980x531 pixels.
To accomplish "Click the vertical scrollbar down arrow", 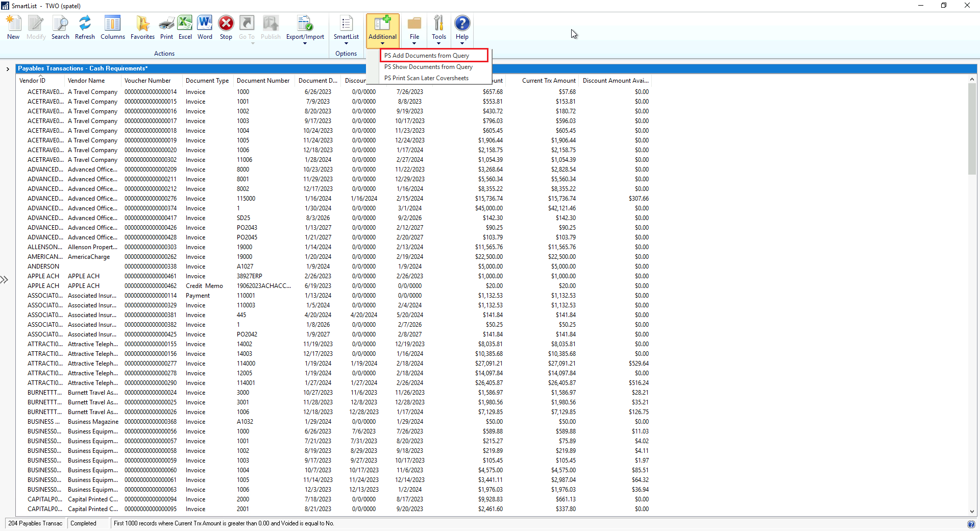I will [x=972, y=511].
